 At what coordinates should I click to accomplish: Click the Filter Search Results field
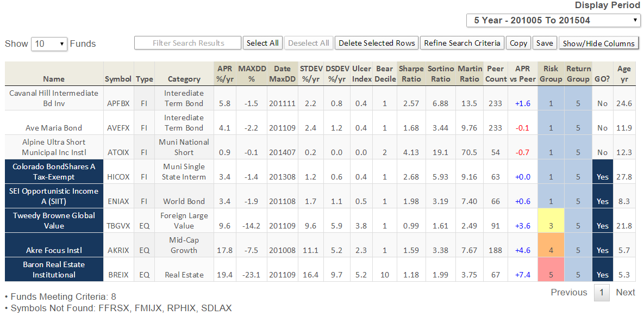pos(187,43)
